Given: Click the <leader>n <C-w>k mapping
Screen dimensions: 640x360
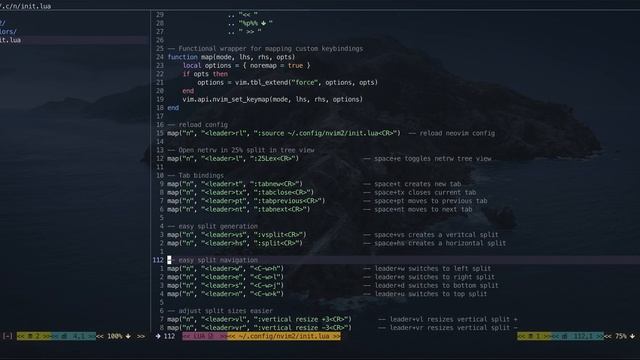Looking at the screenshot, I should 225,294.
